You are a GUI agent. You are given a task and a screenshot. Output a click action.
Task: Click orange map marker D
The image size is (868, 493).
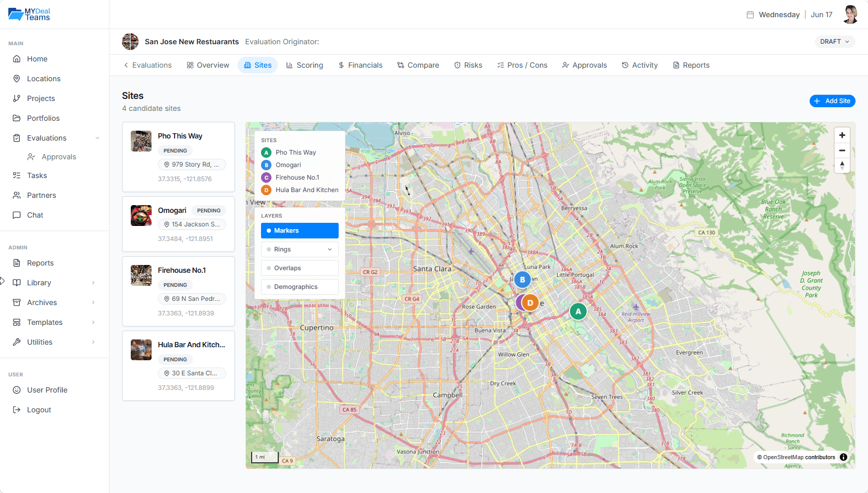[x=530, y=302]
